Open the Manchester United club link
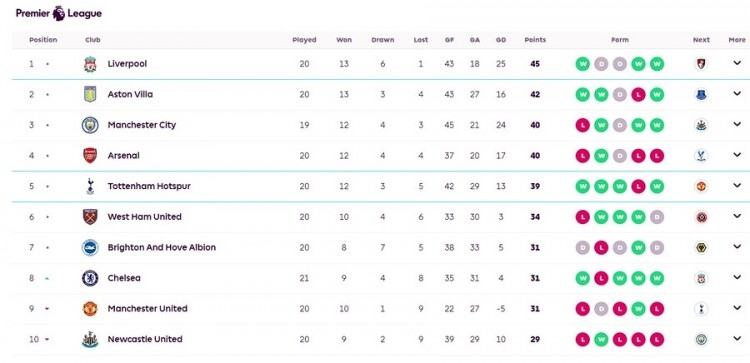The width and height of the screenshot is (750, 363). [147, 309]
